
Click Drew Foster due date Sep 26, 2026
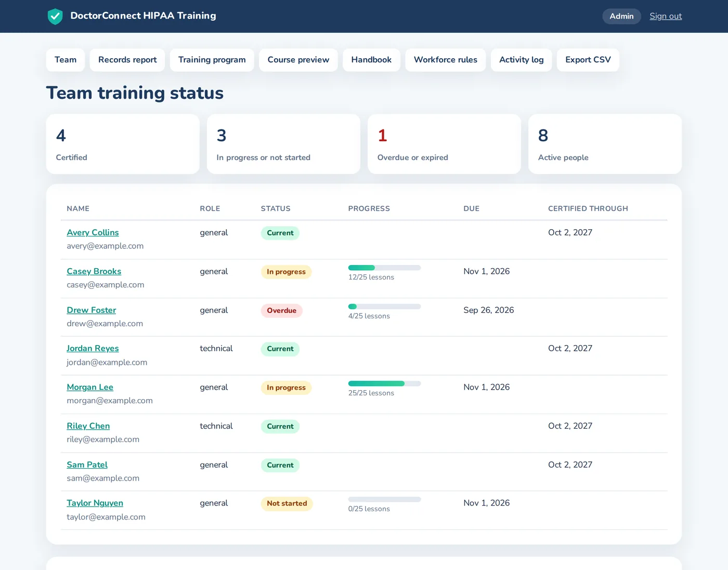(x=488, y=310)
